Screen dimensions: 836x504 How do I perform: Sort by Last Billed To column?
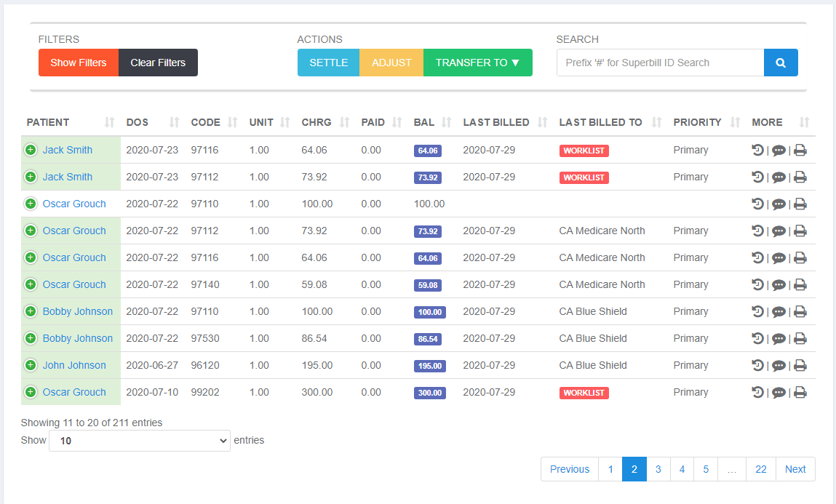[x=610, y=122]
